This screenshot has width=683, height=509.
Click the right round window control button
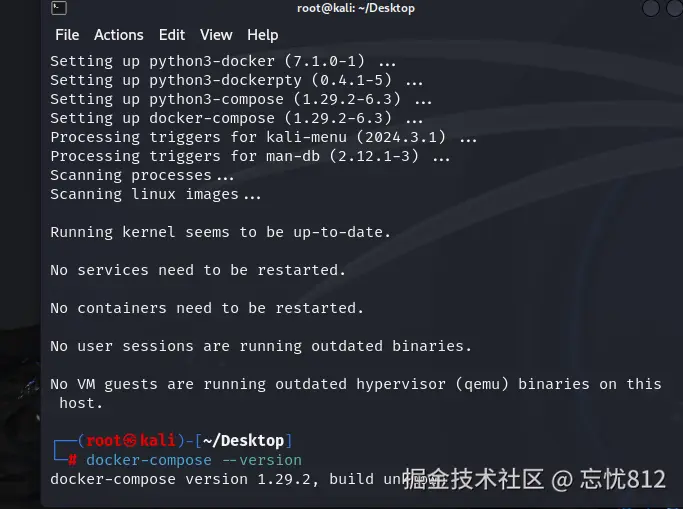675,9
